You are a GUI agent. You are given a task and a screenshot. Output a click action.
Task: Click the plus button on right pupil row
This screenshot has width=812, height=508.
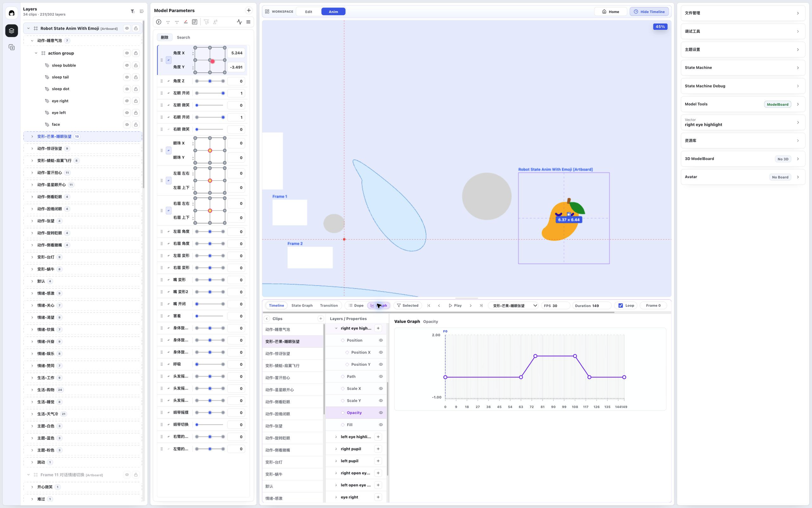point(378,449)
